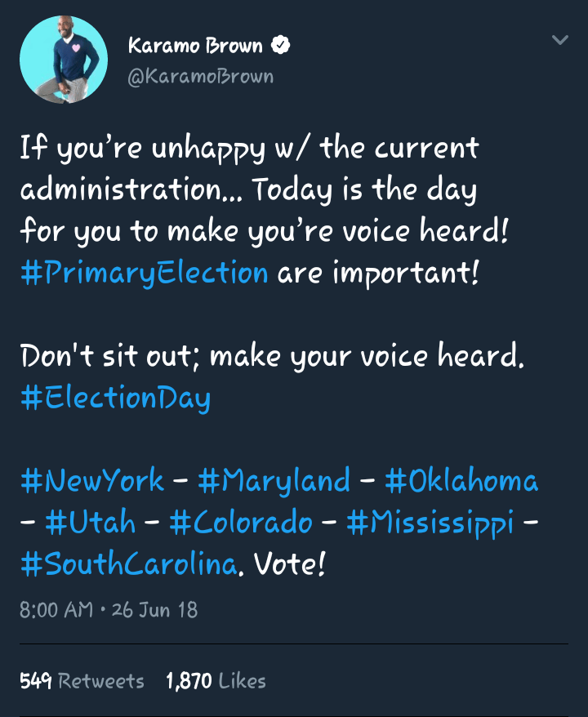Click the #Utah hashtag

[x=90, y=522]
